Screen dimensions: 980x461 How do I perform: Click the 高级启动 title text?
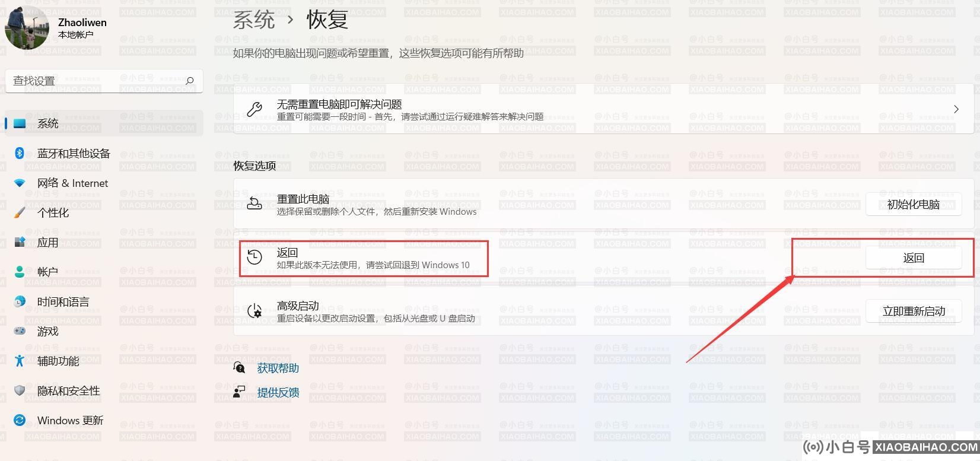tap(298, 306)
